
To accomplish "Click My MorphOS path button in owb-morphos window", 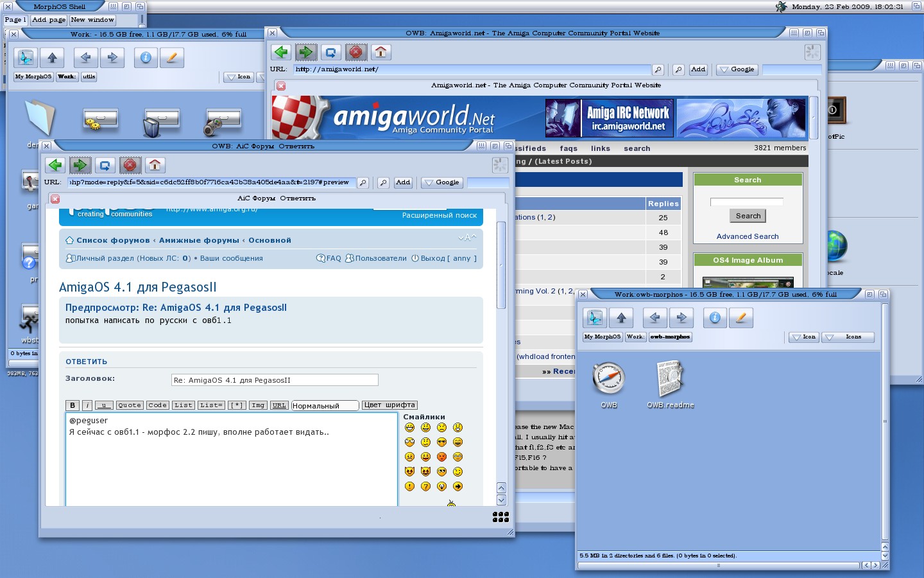I will [603, 337].
